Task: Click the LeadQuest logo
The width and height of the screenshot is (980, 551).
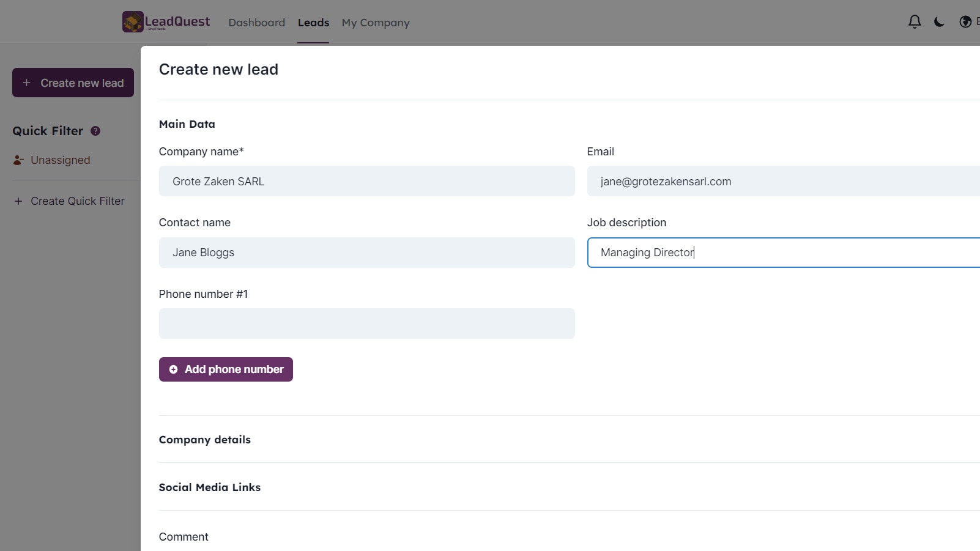Action: [166, 22]
